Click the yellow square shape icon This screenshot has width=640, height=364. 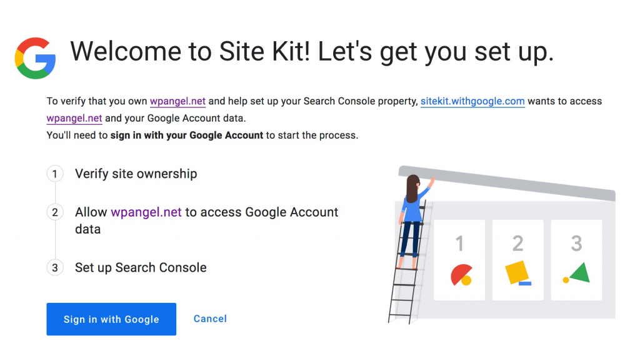(x=517, y=272)
